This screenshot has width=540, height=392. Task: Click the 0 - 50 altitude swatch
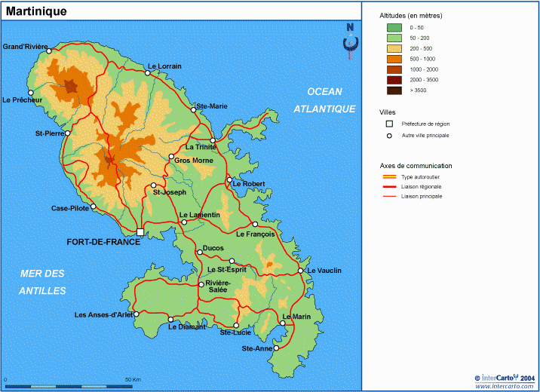pos(394,26)
